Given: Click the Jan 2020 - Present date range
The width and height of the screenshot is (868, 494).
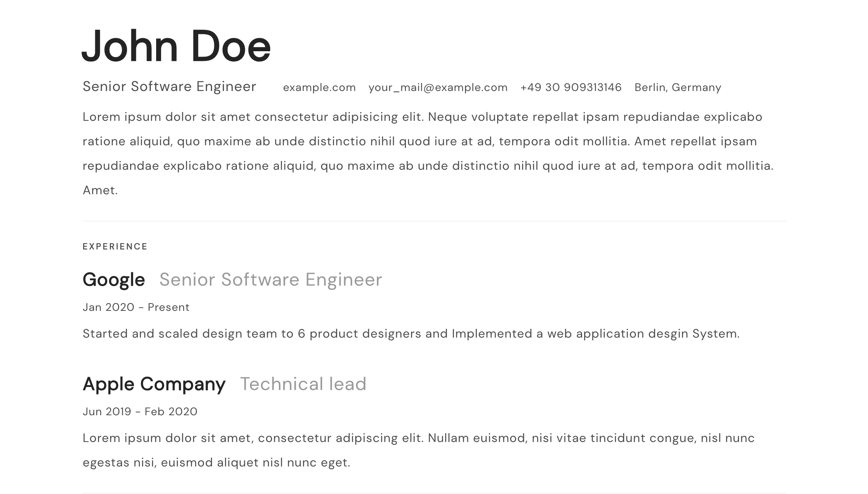Looking at the screenshot, I should click(136, 307).
